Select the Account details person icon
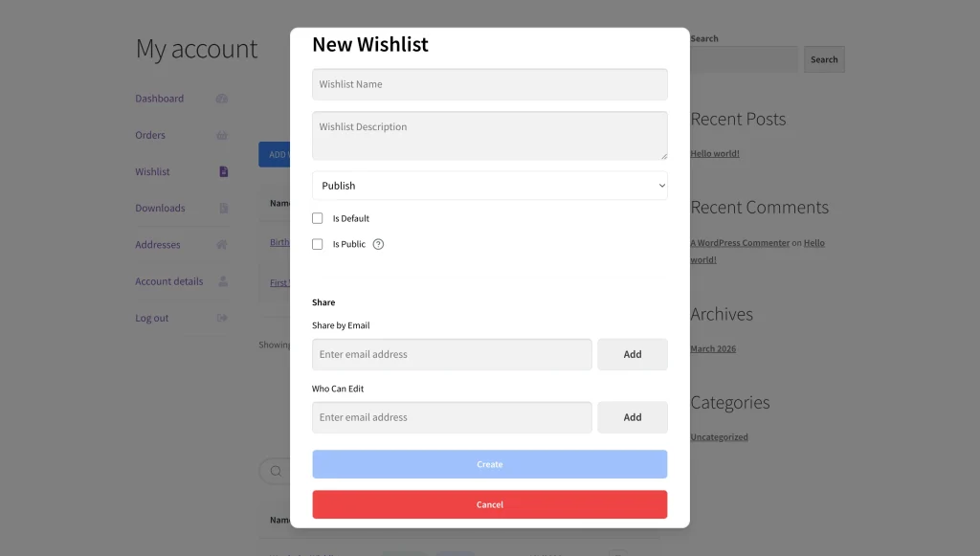Viewport: 980px width, 556px height. click(x=222, y=281)
